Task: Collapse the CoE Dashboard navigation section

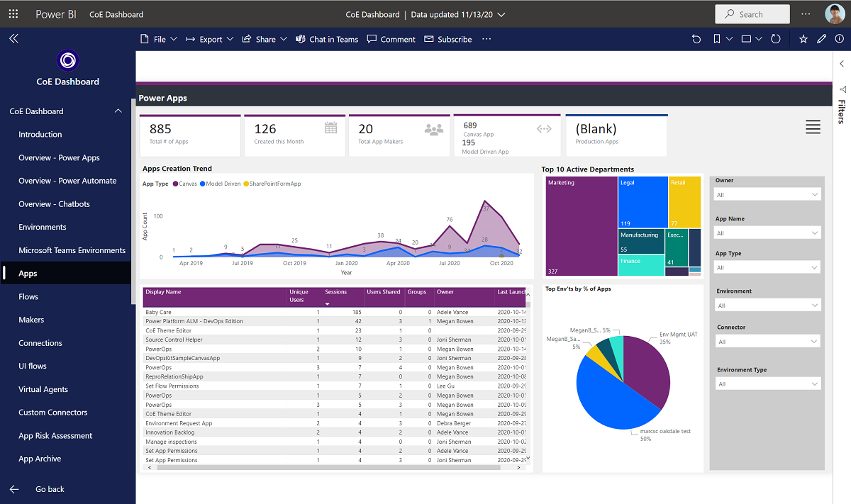Action: pyautogui.click(x=118, y=111)
